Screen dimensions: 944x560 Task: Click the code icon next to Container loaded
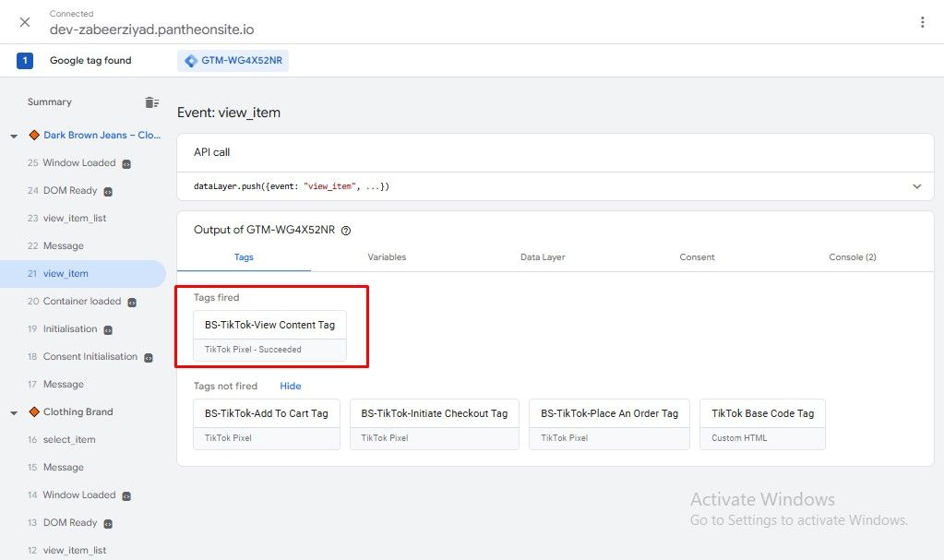click(x=132, y=303)
